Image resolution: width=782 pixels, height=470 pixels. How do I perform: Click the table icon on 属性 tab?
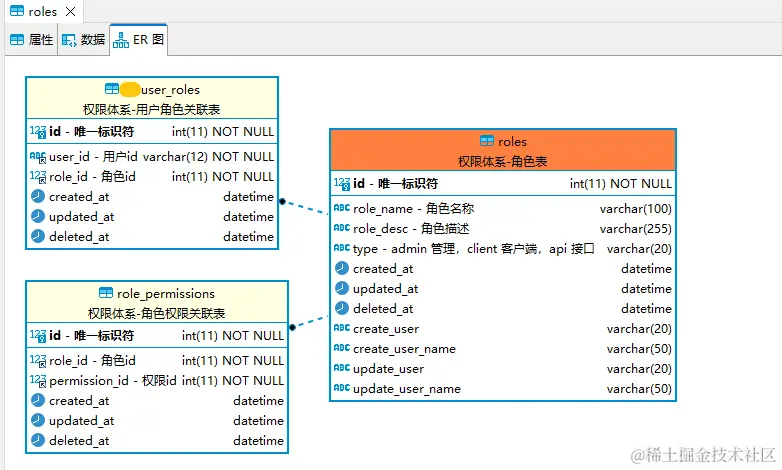pos(17,39)
